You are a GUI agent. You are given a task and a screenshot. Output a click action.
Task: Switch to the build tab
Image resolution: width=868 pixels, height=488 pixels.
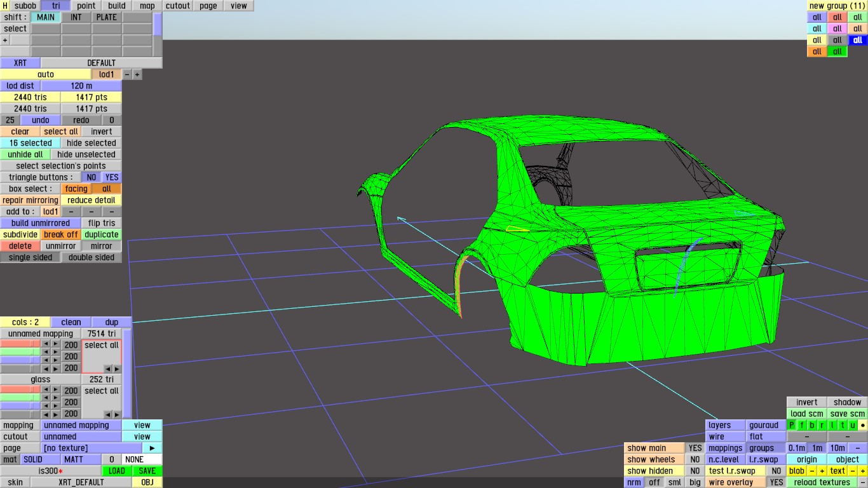click(117, 6)
